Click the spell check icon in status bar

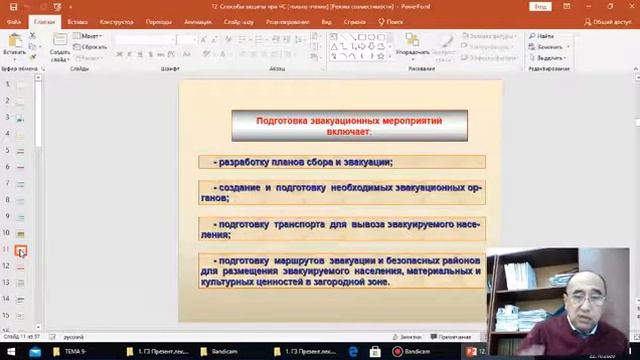pos(52,337)
